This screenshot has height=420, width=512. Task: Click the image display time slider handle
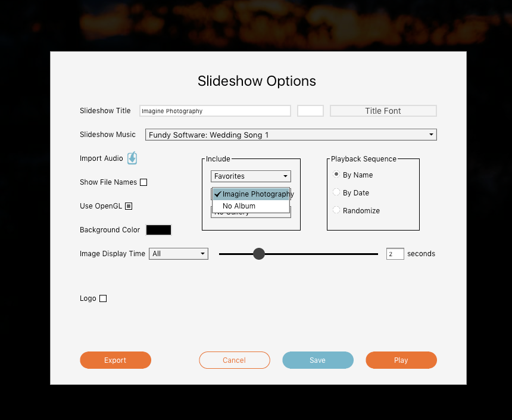pyautogui.click(x=259, y=254)
